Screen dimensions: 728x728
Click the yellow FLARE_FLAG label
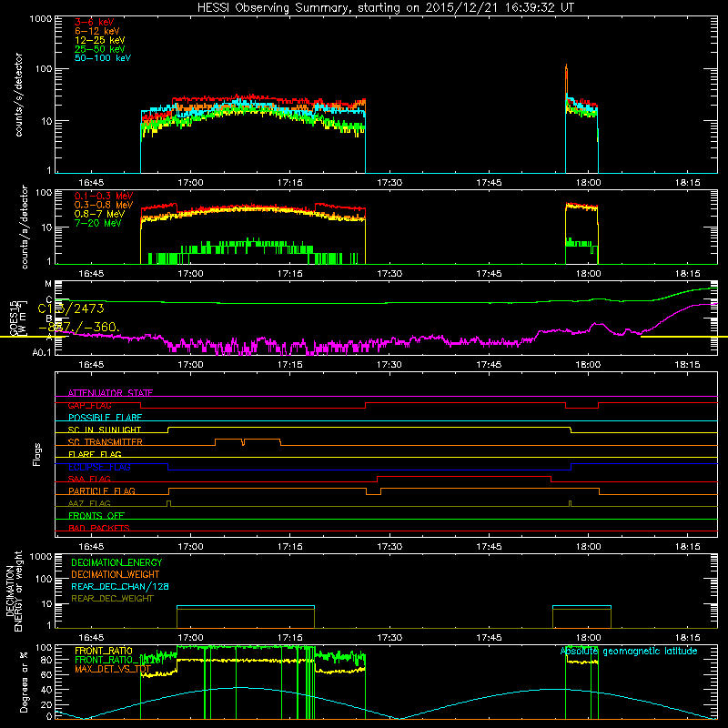[95, 454]
